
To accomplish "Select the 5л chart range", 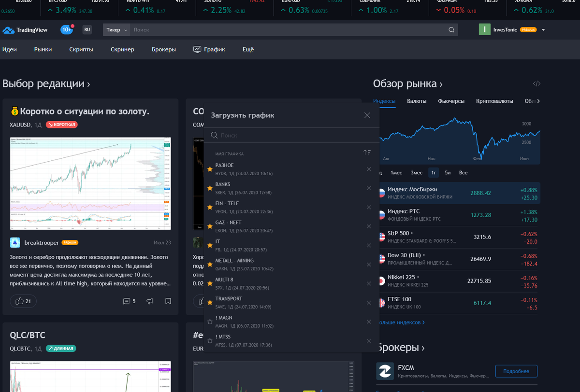I will point(448,172).
